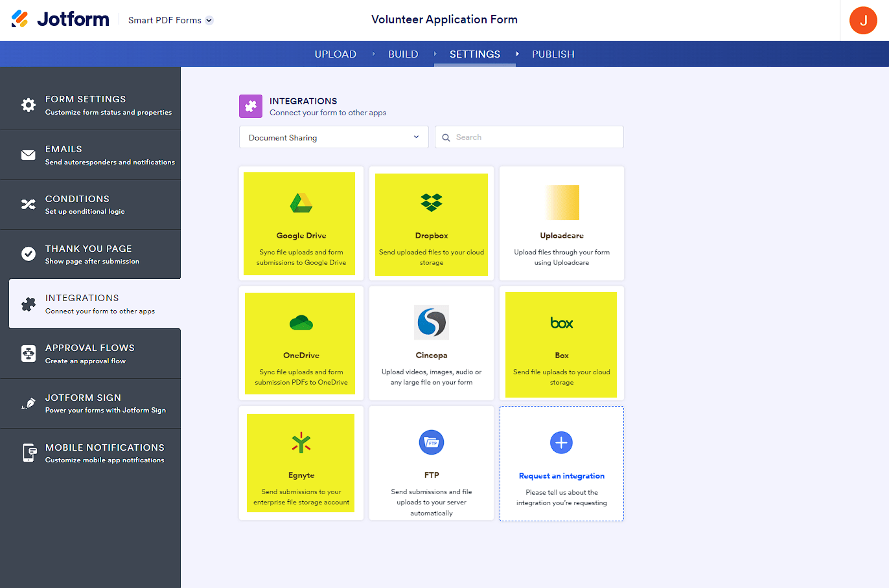
Task: Click the Mobile Notifications phone icon
Action: (x=29, y=453)
